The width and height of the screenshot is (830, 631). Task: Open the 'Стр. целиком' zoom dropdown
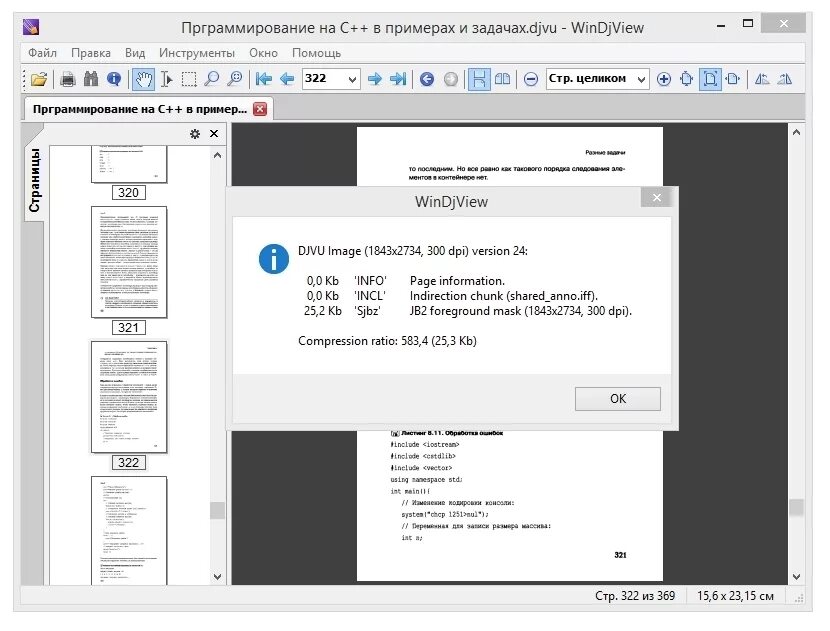(x=641, y=79)
